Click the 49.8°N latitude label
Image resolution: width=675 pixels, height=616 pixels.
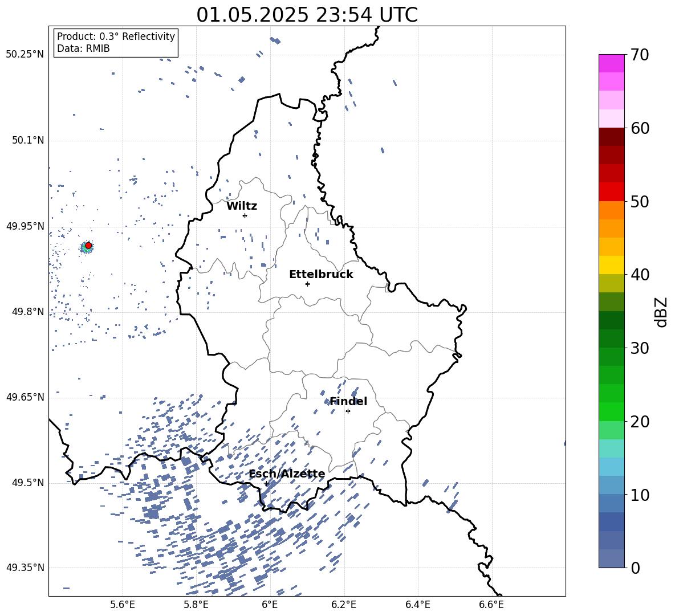coord(28,312)
